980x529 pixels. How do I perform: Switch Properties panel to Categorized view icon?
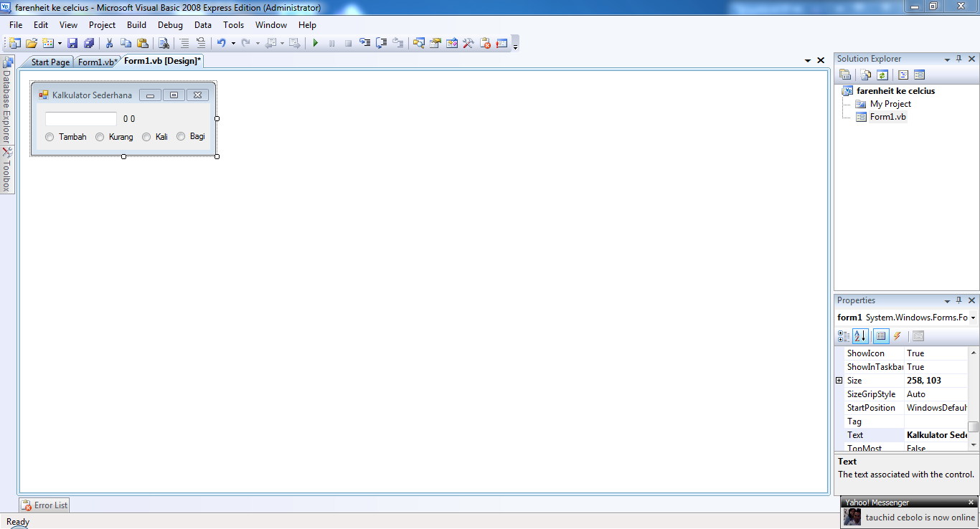point(844,335)
